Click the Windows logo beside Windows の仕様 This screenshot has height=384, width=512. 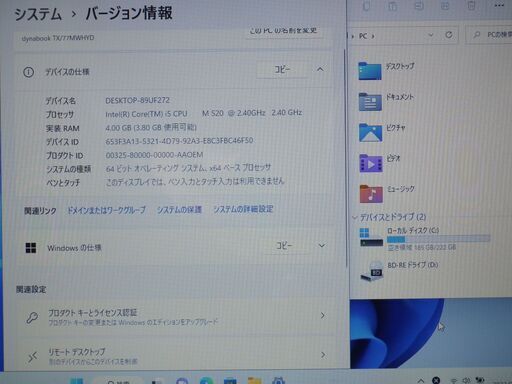click(x=31, y=248)
